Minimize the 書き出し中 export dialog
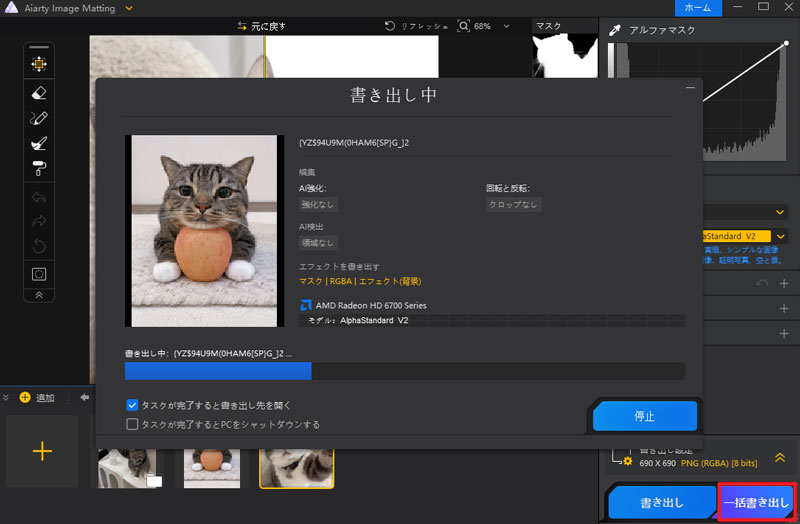This screenshot has width=800, height=524. (x=690, y=88)
